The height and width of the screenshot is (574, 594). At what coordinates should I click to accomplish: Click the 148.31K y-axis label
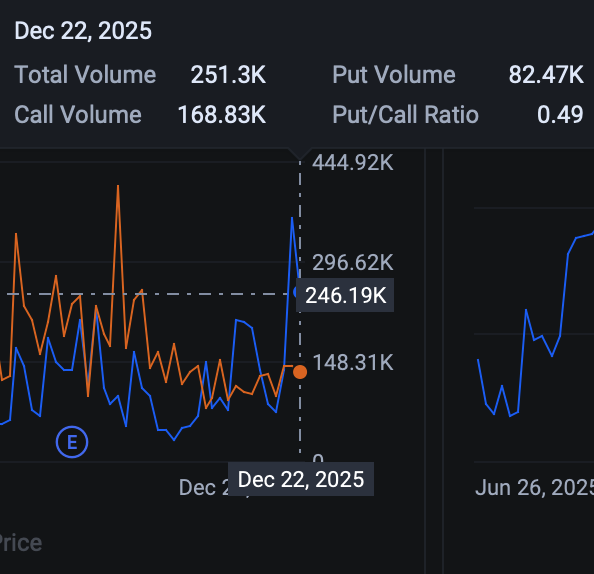353,363
